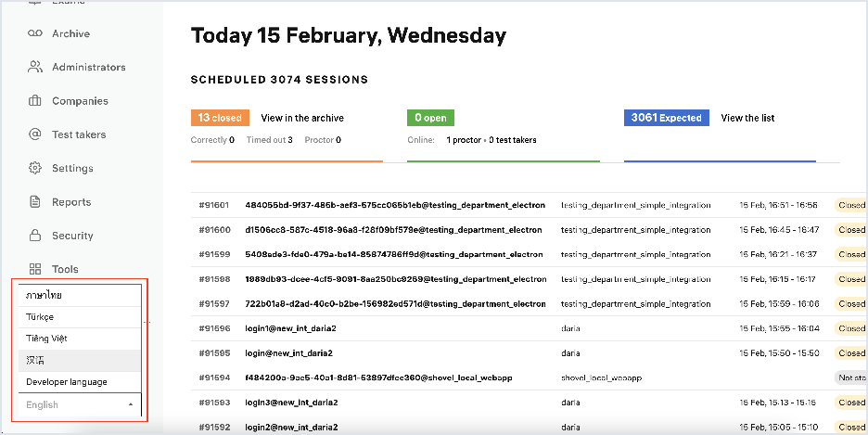
Task: Click the 3061 Expected blue badge
Action: coord(666,118)
